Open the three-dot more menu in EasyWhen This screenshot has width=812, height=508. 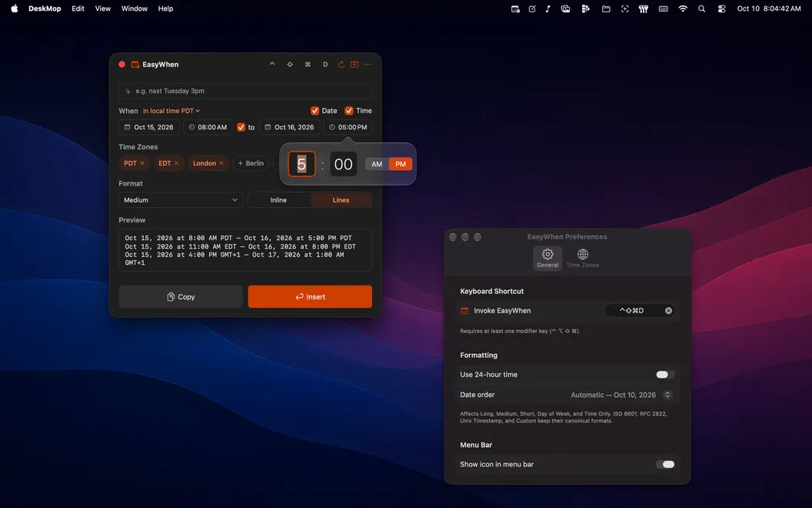[x=367, y=65]
